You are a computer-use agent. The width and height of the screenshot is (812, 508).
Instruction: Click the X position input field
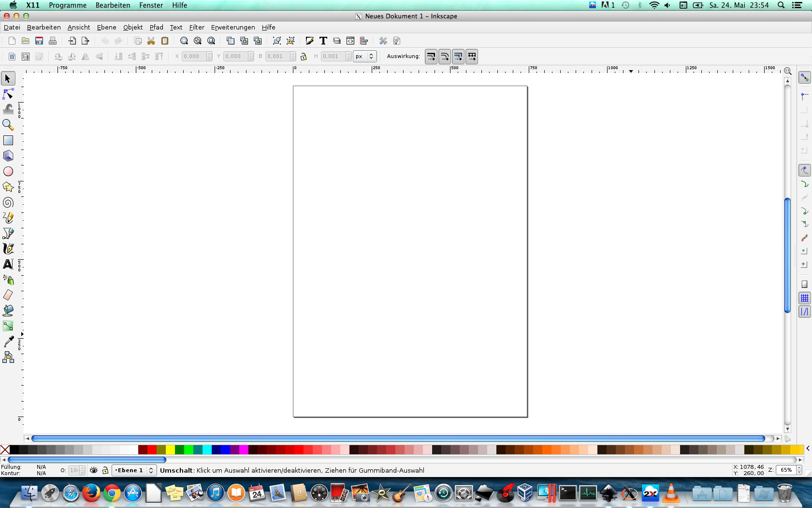(193, 57)
